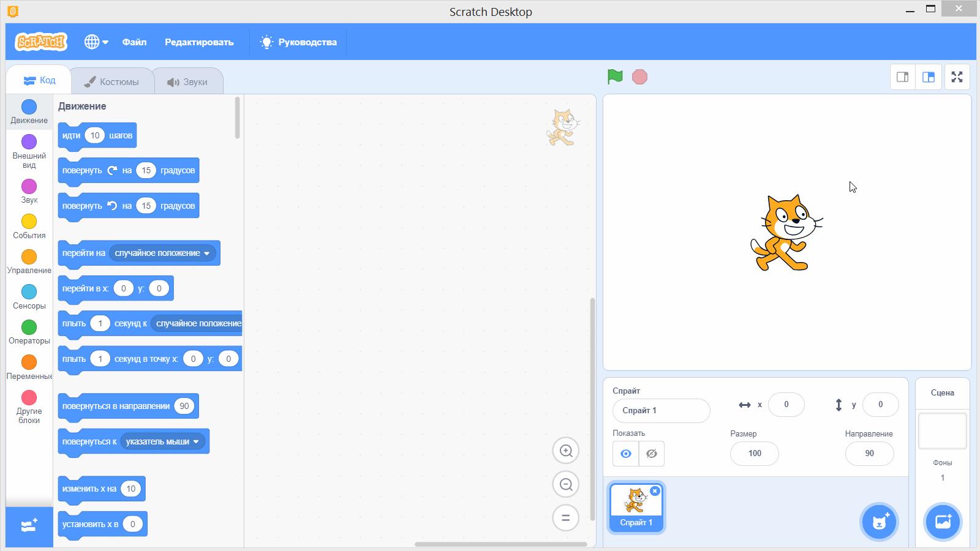Hide the sprite with crossed eye icon
980x551 pixels.
pyautogui.click(x=652, y=454)
